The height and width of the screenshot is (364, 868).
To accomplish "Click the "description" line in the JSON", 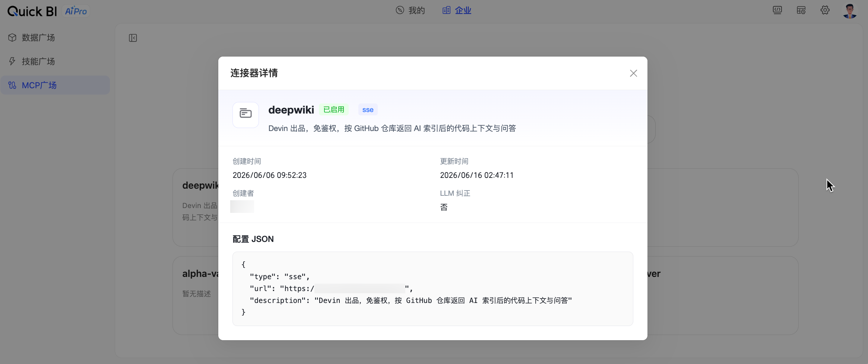I will (x=411, y=300).
